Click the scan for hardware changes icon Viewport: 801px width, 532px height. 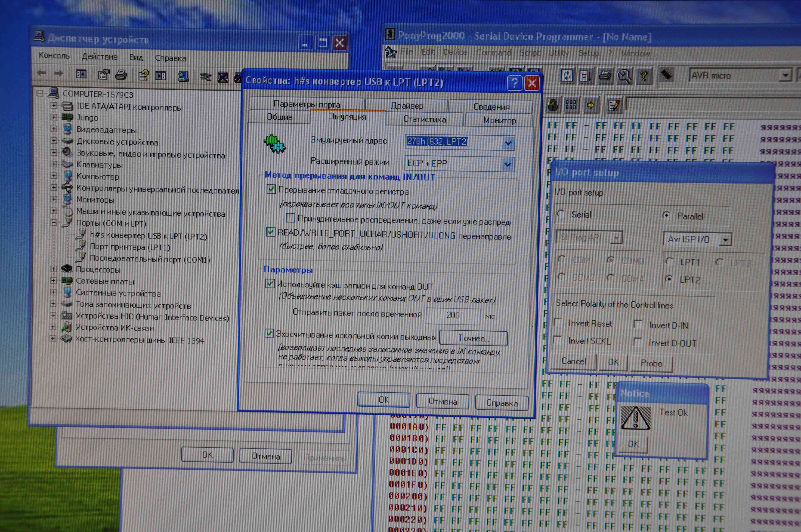183,76
